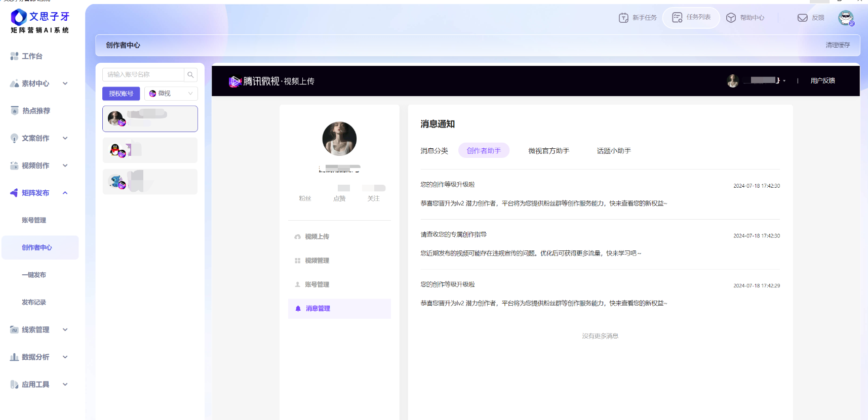868x420 pixels.
Task: Select the 一键发布 submenu item
Action: coord(34,275)
